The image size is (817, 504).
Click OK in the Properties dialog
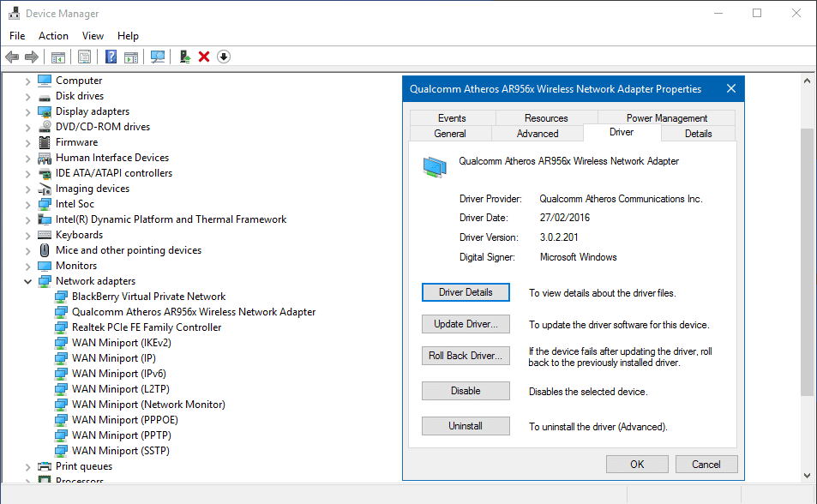[x=637, y=464]
